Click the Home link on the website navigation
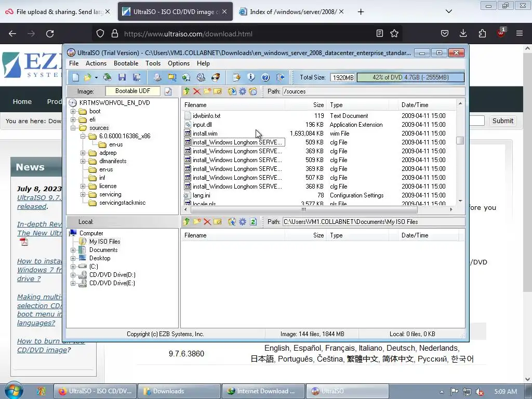This screenshot has height=399, width=532. click(x=22, y=101)
